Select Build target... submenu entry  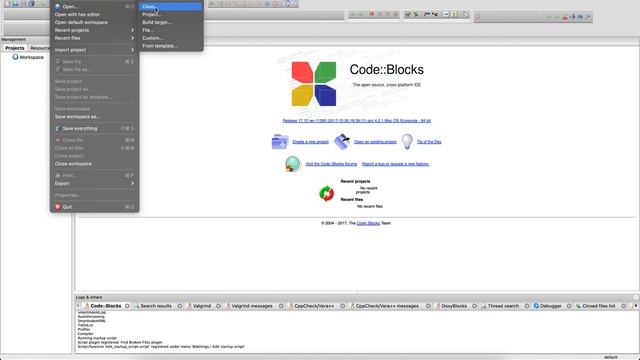tap(171, 22)
